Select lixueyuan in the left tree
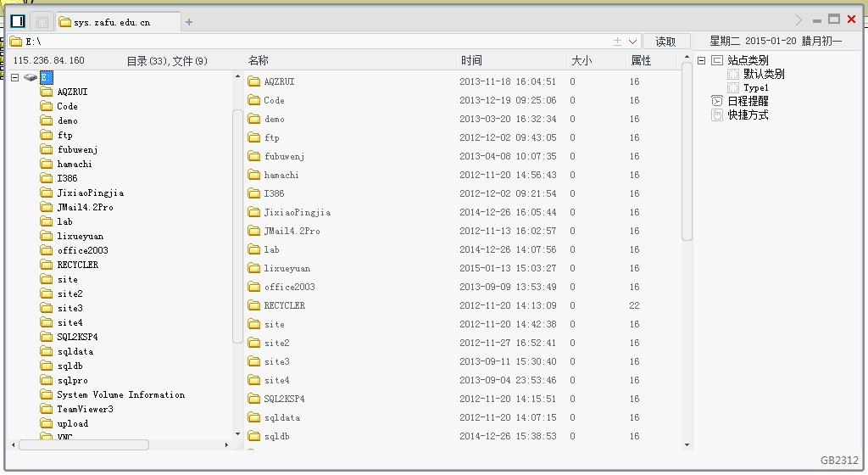The width and height of the screenshot is (868, 475). click(x=81, y=236)
